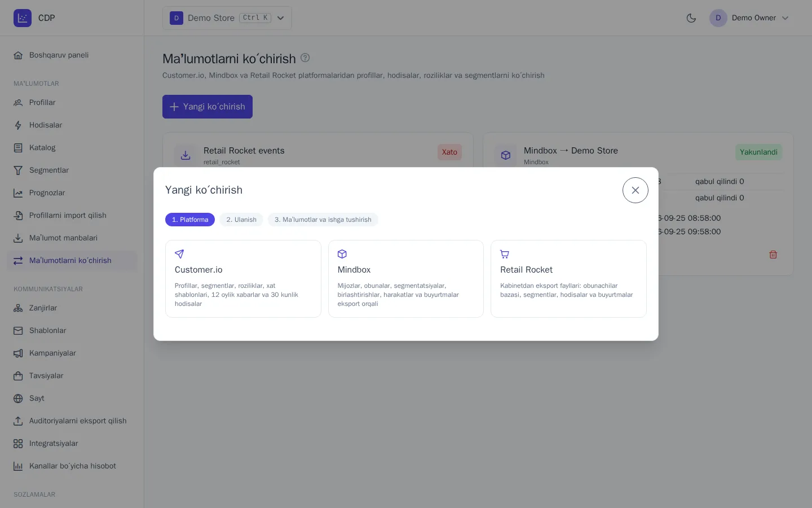This screenshot has width=812, height=508.
Task: Toggle dark mode moon icon
Action: click(x=691, y=18)
